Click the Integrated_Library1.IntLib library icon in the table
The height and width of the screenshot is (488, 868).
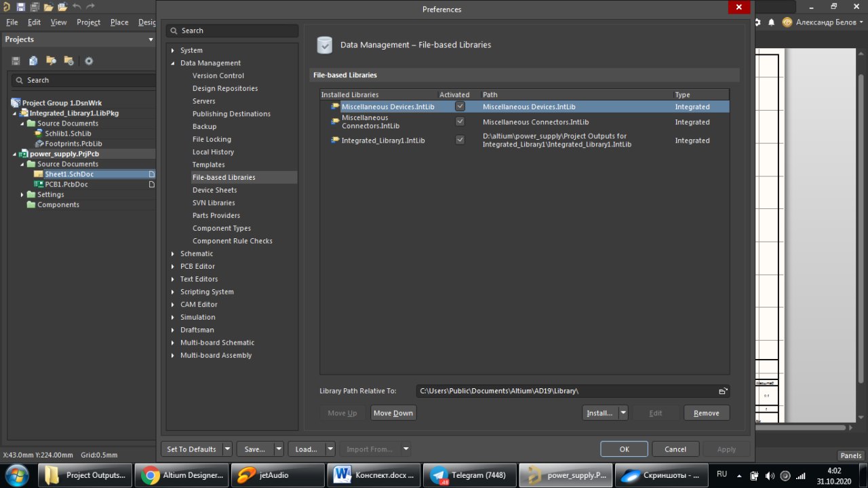tap(335, 140)
